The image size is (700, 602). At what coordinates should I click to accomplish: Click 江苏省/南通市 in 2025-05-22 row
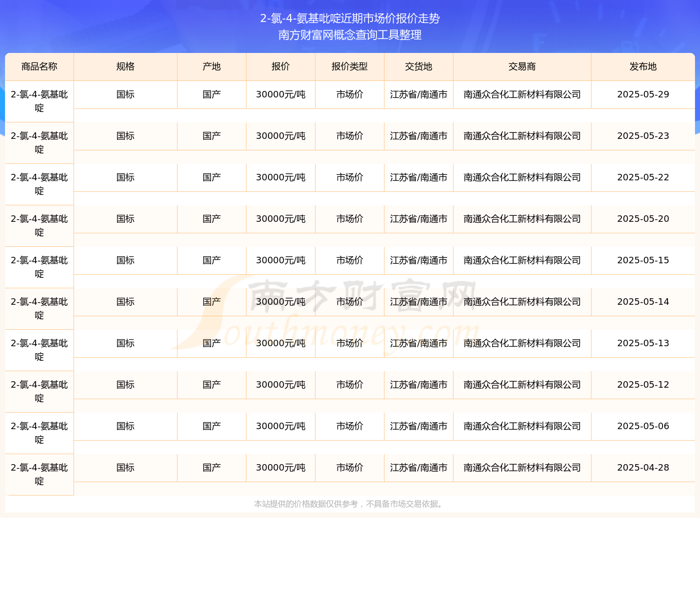[x=418, y=177]
